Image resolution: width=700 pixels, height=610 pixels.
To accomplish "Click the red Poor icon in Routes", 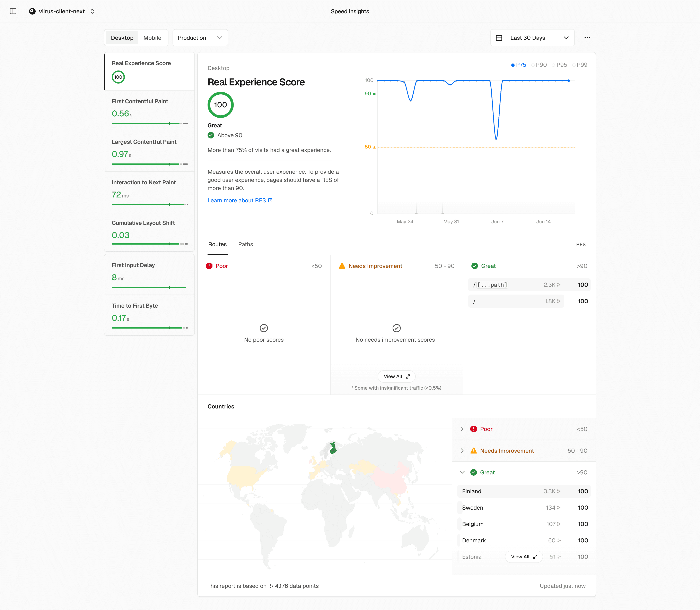I will (209, 266).
